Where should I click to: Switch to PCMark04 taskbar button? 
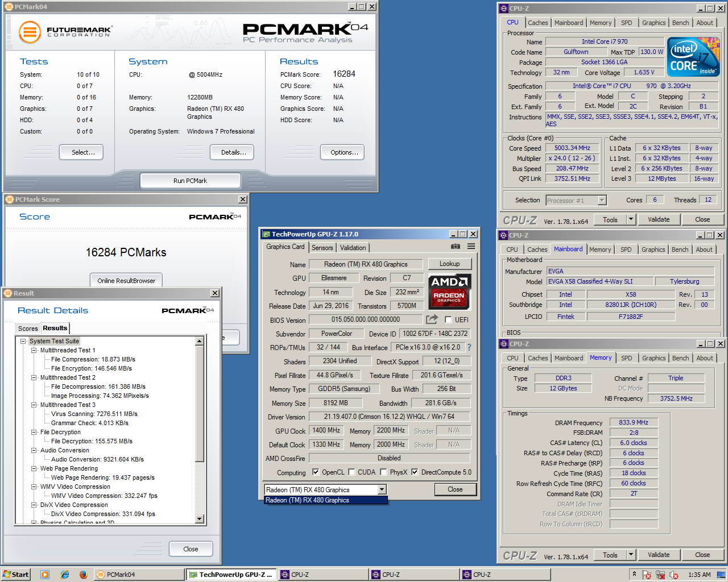138,575
